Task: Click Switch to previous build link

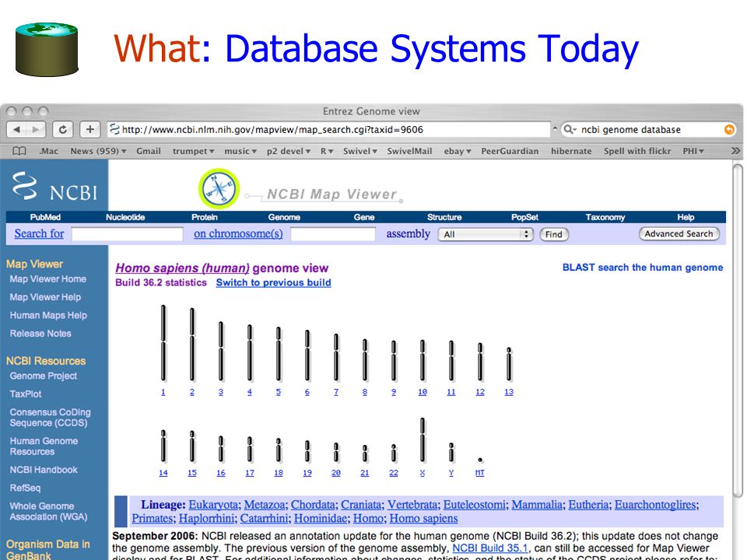Action: [273, 282]
